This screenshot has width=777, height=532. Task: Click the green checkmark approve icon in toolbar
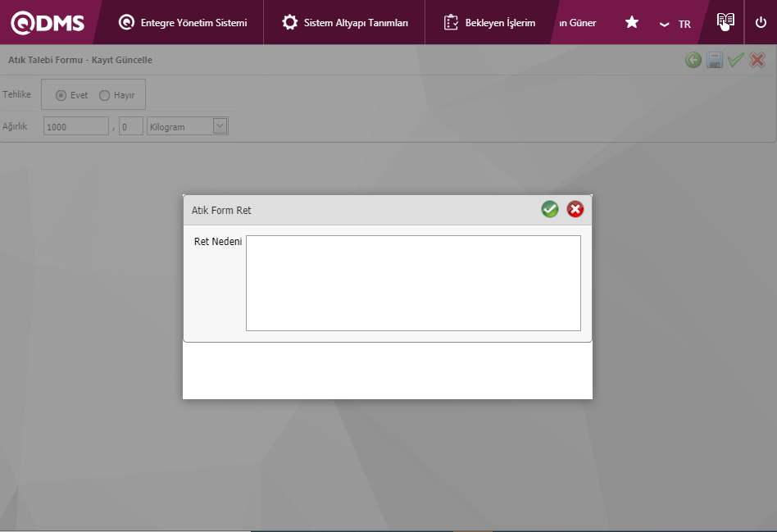click(736, 60)
